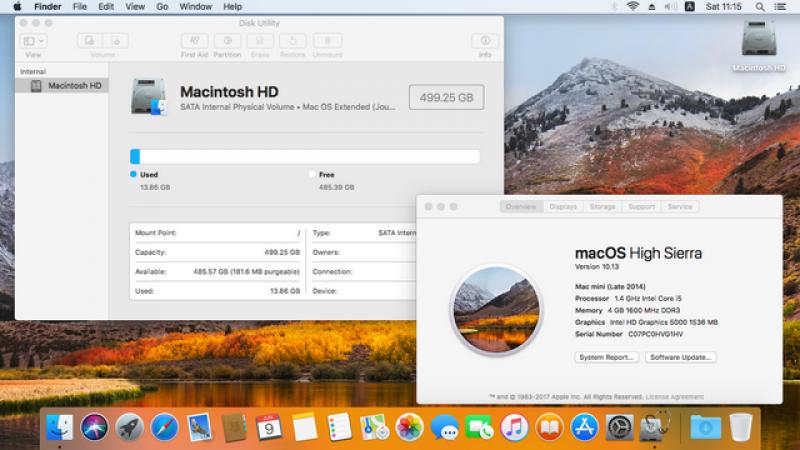Open the Downloads folder in the Dock
The height and width of the screenshot is (450, 800).
click(x=706, y=428)
